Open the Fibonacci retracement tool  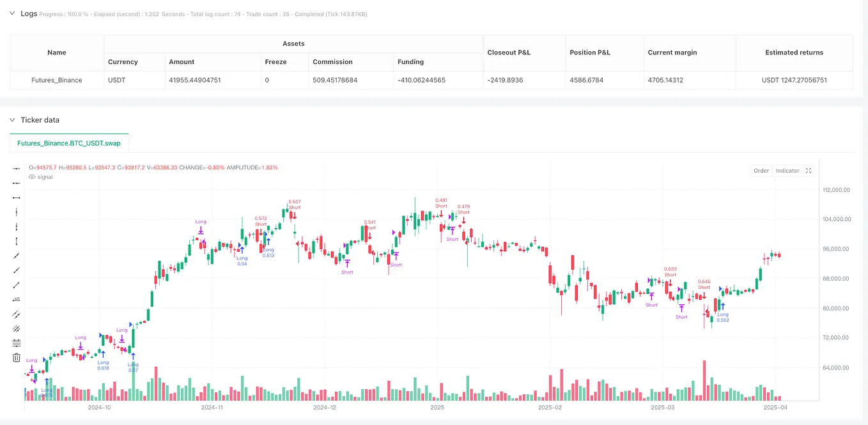pos(16,343)
